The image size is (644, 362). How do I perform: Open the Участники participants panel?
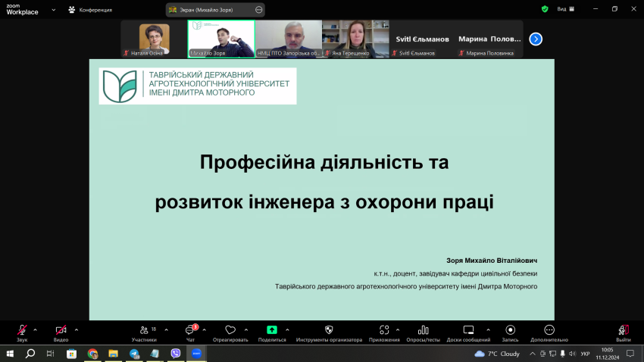pos(144,333)
